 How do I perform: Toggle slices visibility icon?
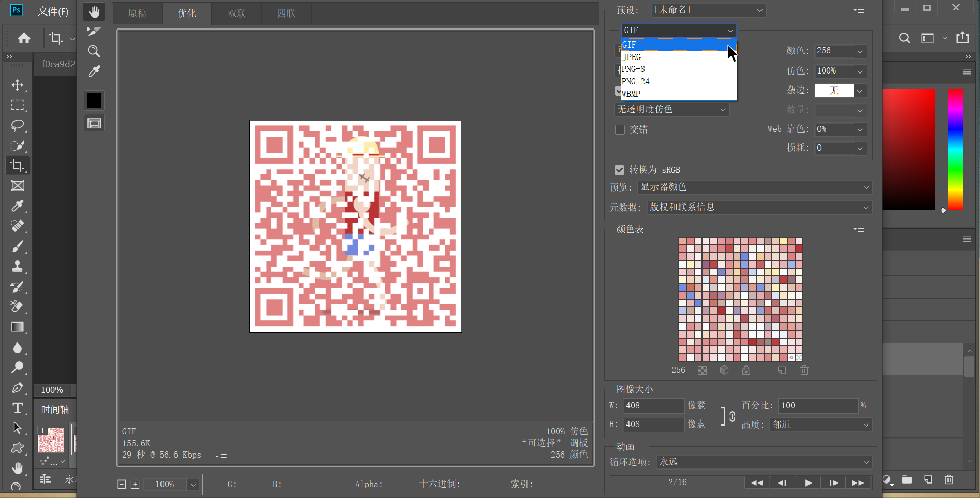[x=94, y=123]
